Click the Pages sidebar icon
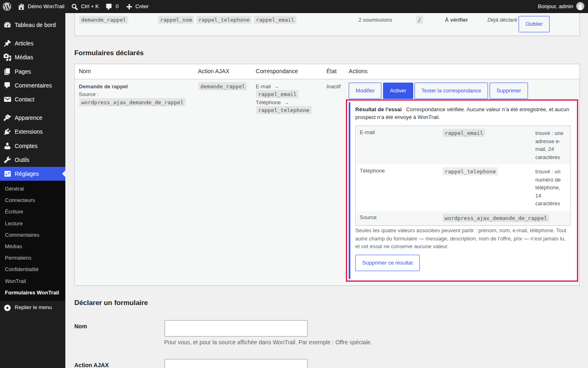Viewport: 588px width, 368px height. coord(7,72)
